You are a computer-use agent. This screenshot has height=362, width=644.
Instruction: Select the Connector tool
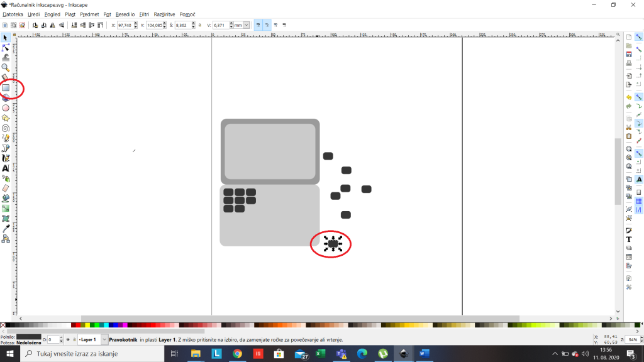[6, 238]
